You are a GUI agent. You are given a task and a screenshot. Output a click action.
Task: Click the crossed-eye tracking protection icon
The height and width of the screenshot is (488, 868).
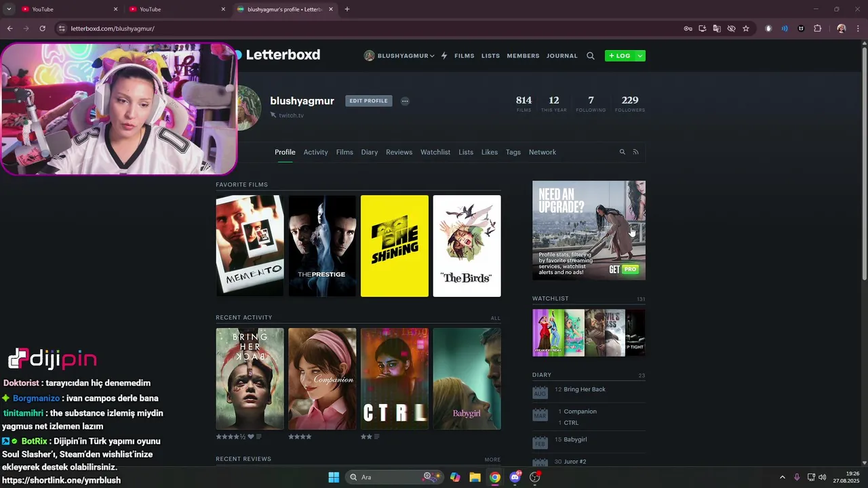(x=731, y=28)
